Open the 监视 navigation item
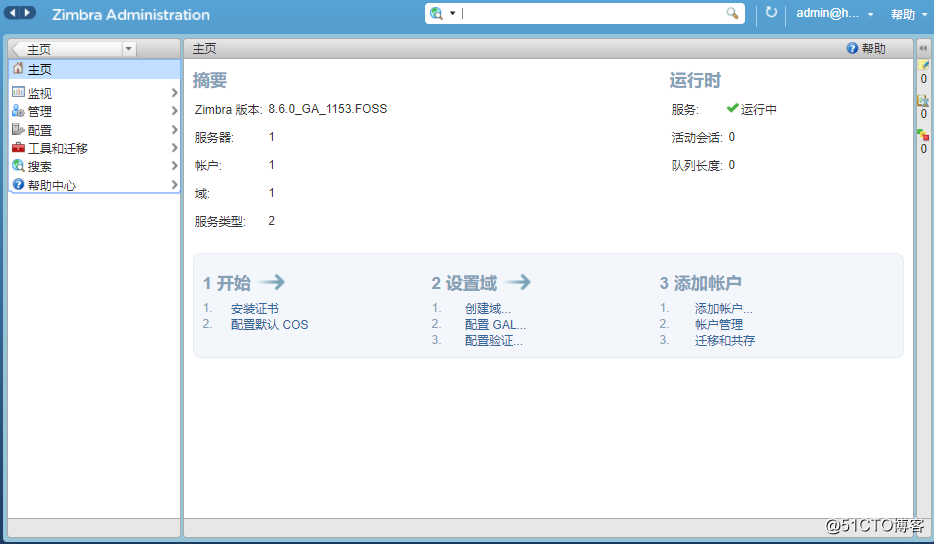The height and width of the screenshot is (544, 934). [x=94, y=93]
